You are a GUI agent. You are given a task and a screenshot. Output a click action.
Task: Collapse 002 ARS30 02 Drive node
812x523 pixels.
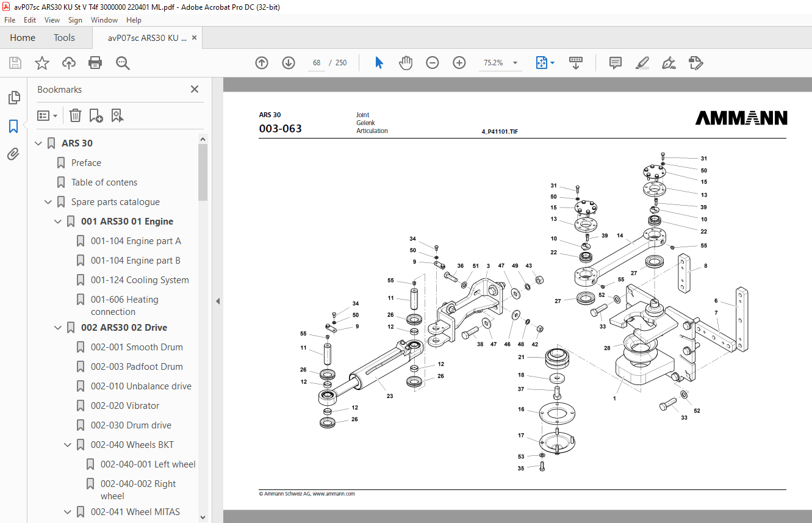tap(58, 328)
